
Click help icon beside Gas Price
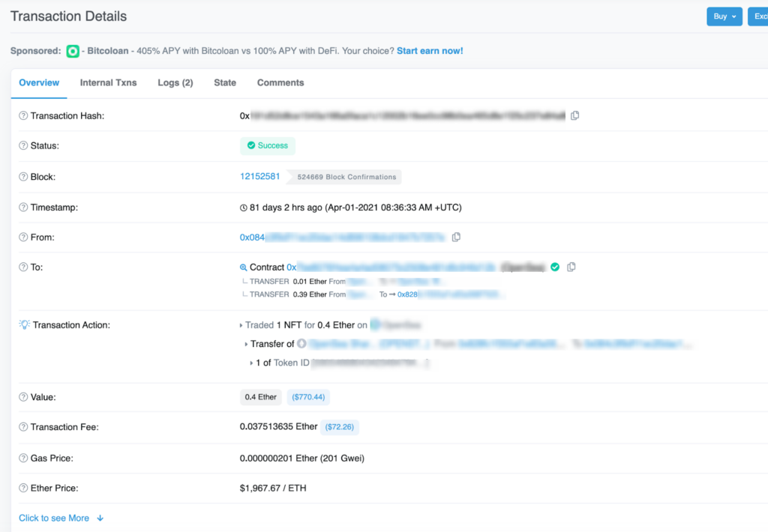click(x=23, y=458)
